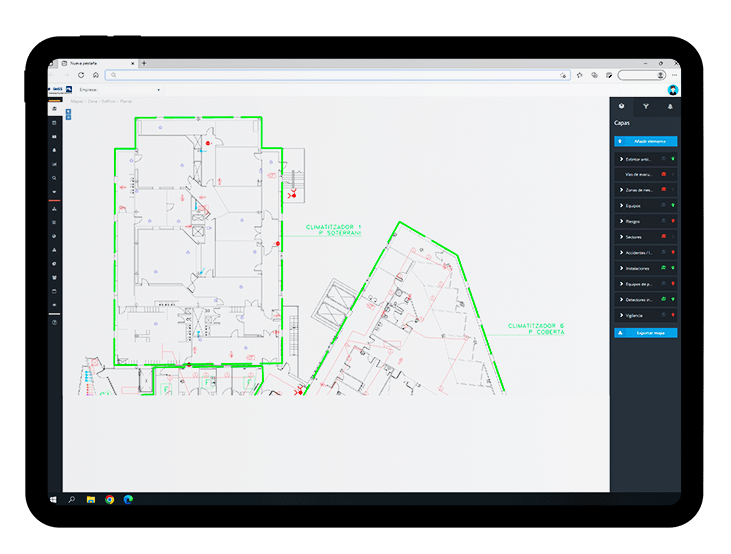Expand the Sectores layer
The height and width of the screenshot is (554, 731).
pos(621,237)
